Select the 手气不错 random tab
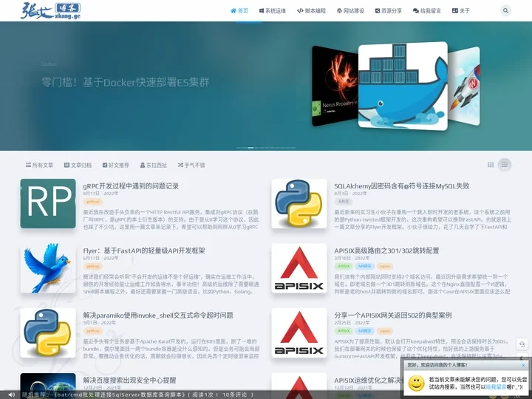 click(x=191, y=166)
